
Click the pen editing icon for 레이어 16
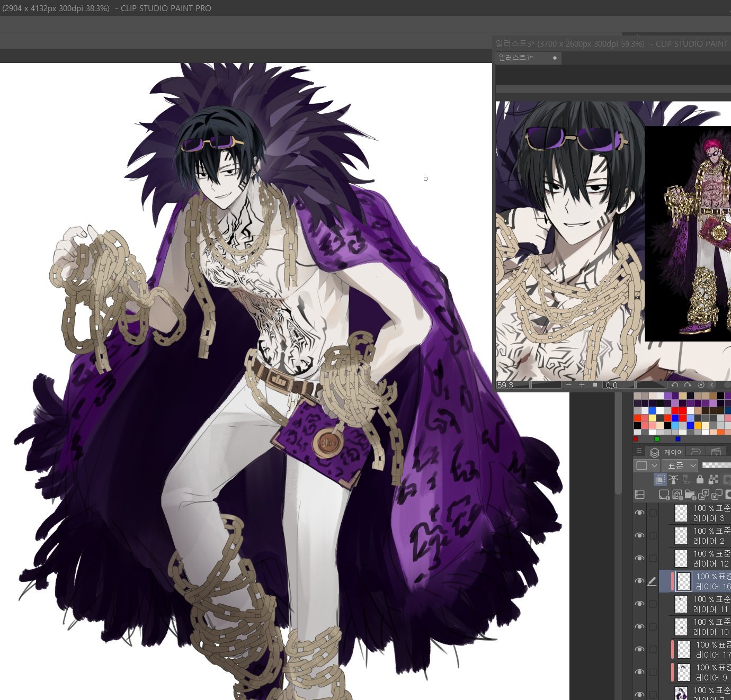[x=652, y=581]
